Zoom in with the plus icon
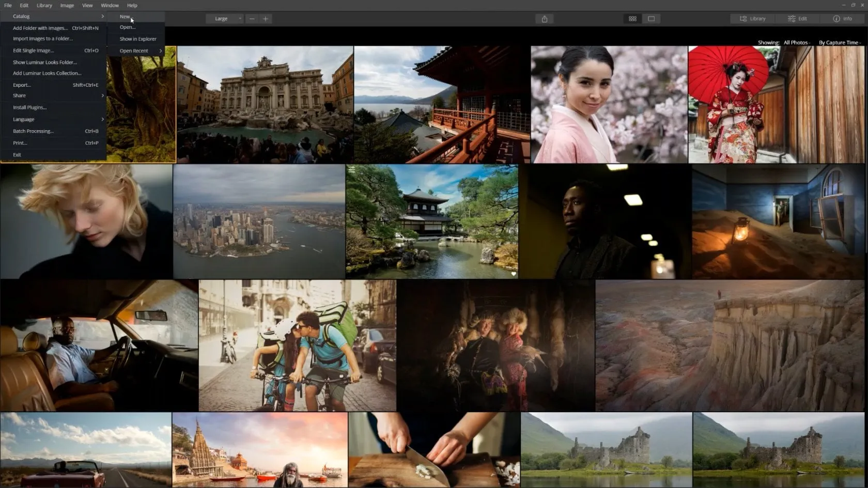The image size is (868, 488). (266, 19)
